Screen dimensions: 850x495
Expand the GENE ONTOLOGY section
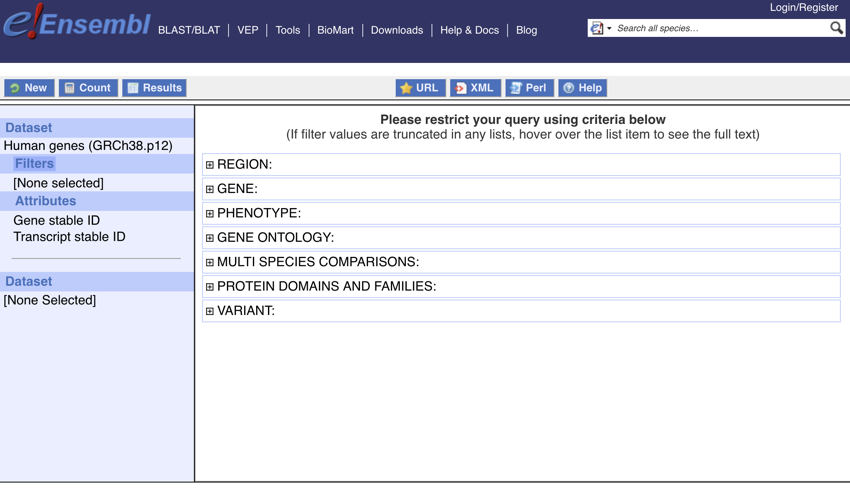point(210,238)
